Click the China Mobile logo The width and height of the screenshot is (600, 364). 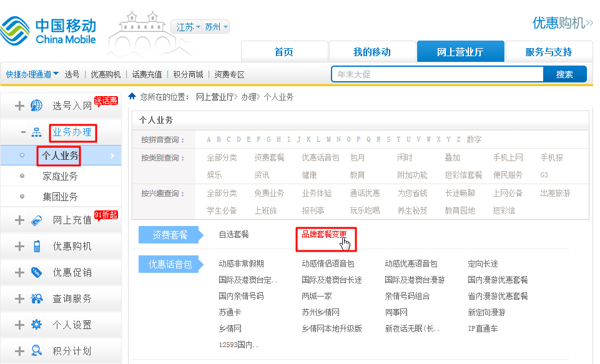click(x=48, y=31)
